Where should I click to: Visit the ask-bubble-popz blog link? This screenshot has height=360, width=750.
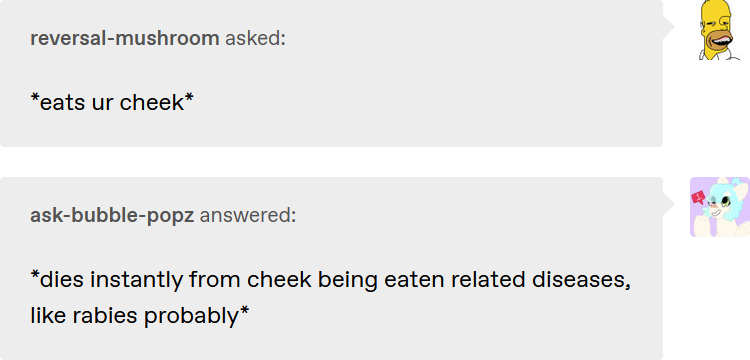(x=112, y=216)
